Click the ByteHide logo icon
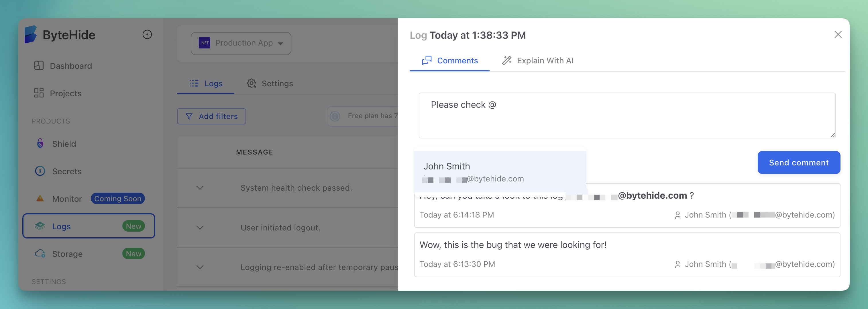This screenshot has height=309, width=868. (31, 35)
